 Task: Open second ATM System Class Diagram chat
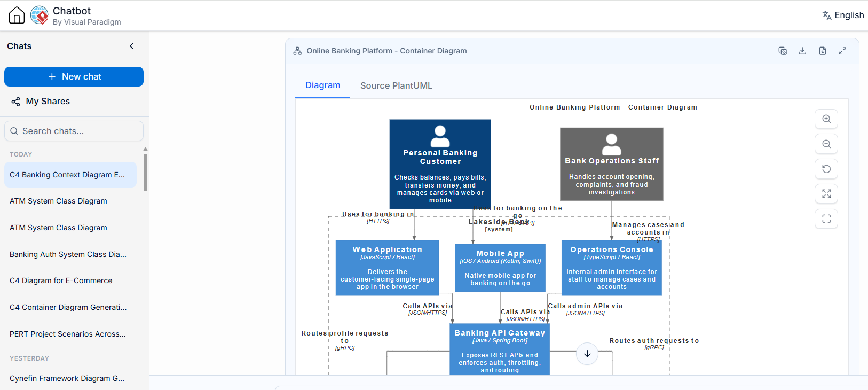pos(70,228)
